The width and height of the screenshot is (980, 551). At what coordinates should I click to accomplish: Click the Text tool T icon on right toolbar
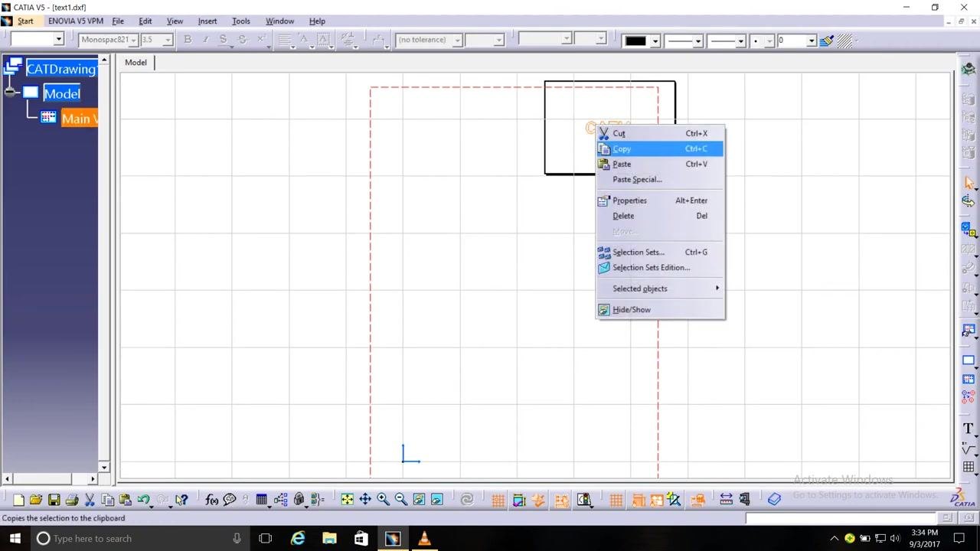click(969, 429)
